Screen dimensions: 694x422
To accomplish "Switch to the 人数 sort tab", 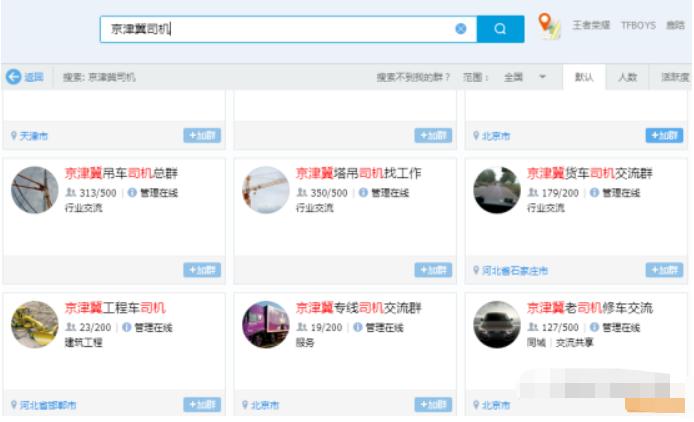I will tap(627, 77).
